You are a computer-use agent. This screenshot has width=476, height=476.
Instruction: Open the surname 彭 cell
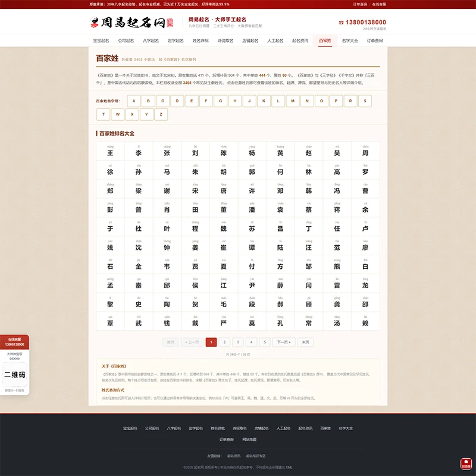[x=110, y=208]
